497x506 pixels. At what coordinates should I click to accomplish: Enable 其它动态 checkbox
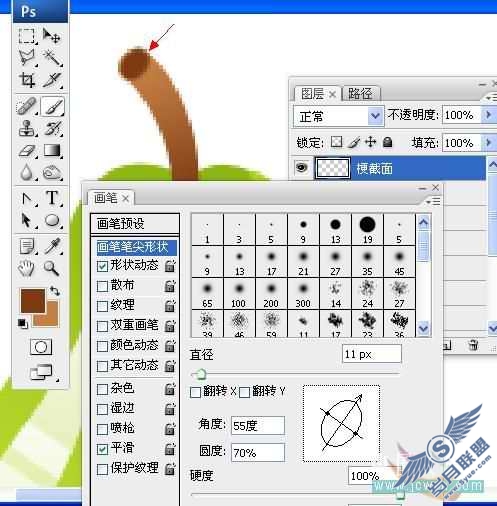pyautogui.click(x=102, y=366)
